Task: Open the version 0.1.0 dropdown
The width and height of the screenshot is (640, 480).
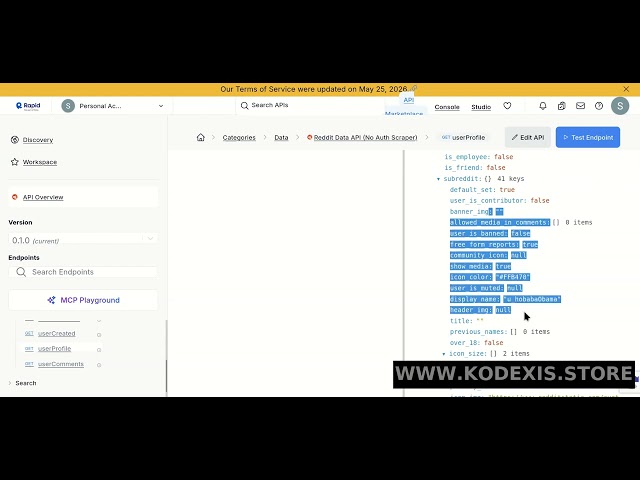Action: tap(83, 240)
